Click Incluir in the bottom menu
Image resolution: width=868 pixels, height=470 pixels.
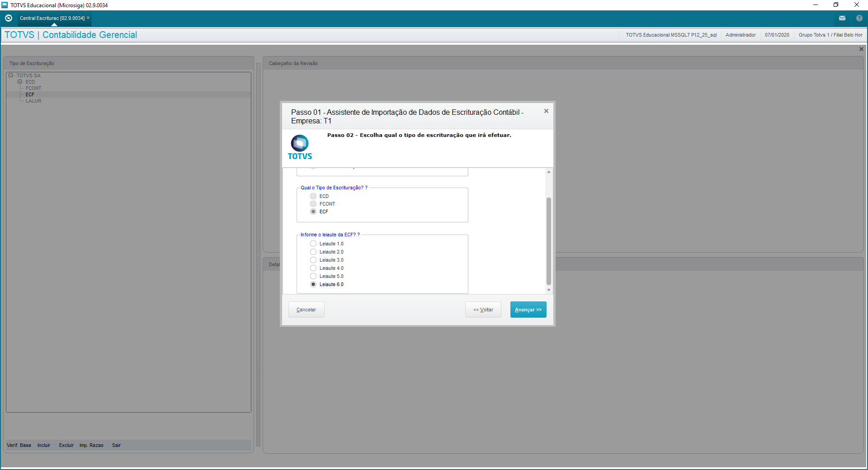pyautogui.click(x=44, y=445)
